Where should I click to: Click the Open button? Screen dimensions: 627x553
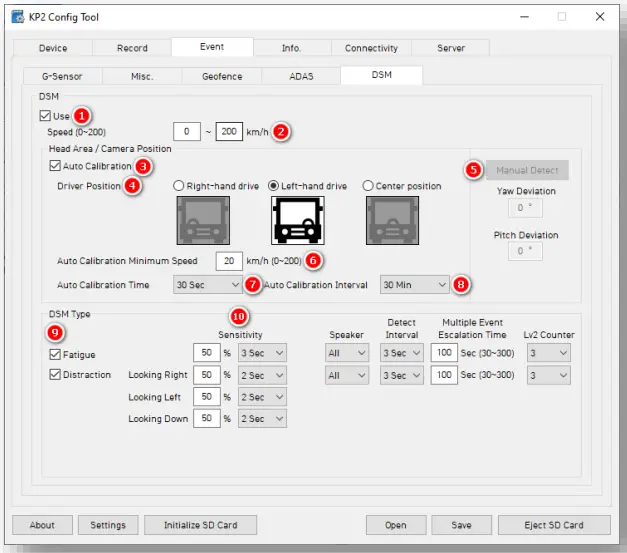(396, 525)
